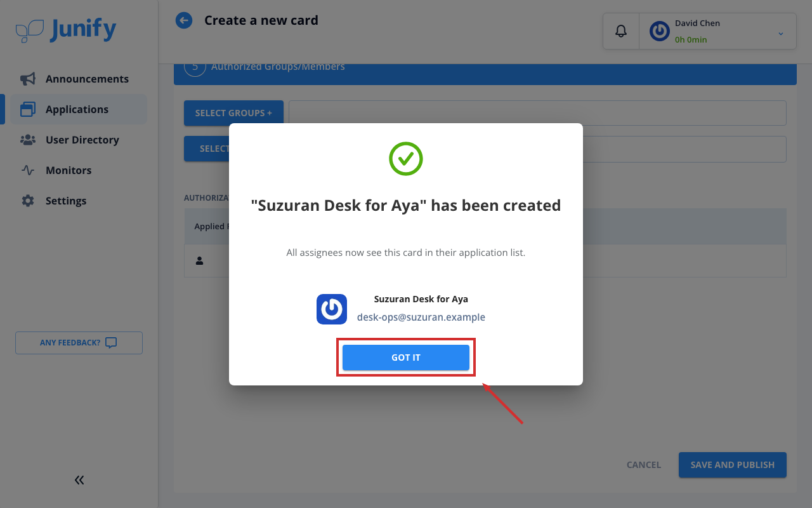Click the selected groups input field

pyautogui.click(x=537, y=113)
